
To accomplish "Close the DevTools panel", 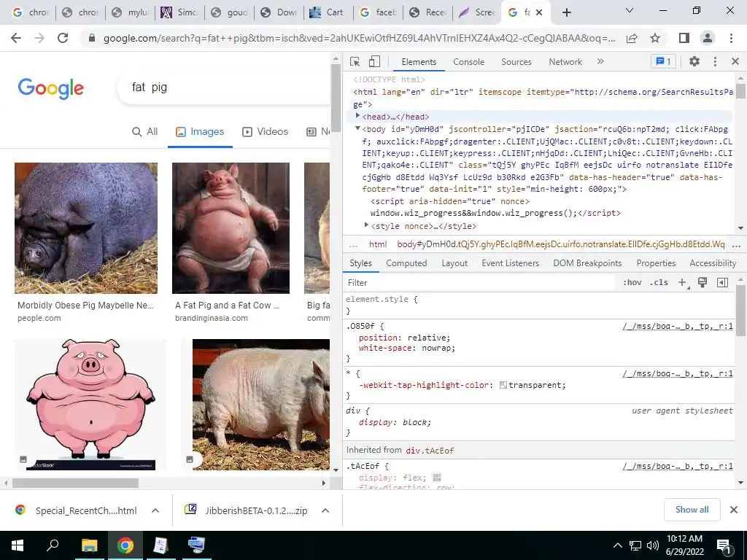I will 735,61.
